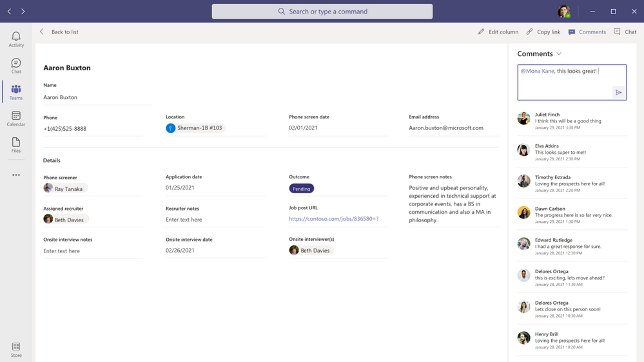Click Dawn Carlson's comment avatar
The image size is (644, 362).
pos(523,212)
